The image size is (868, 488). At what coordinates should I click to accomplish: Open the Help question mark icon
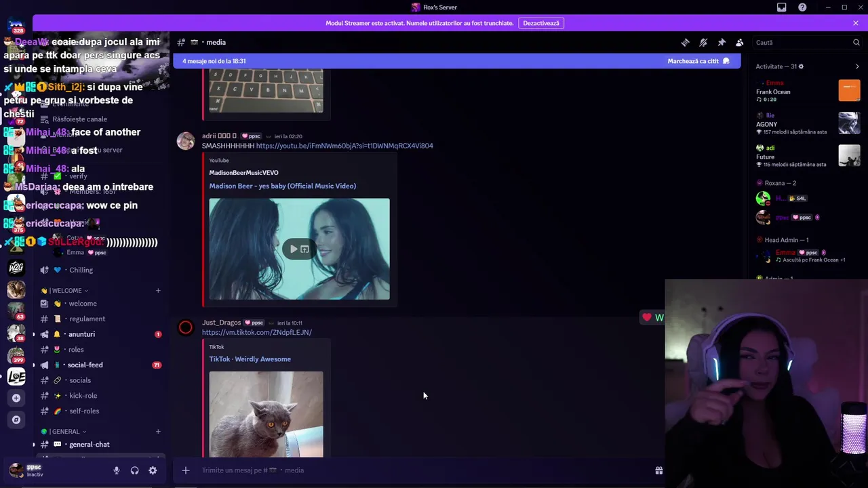pos(803,7)
